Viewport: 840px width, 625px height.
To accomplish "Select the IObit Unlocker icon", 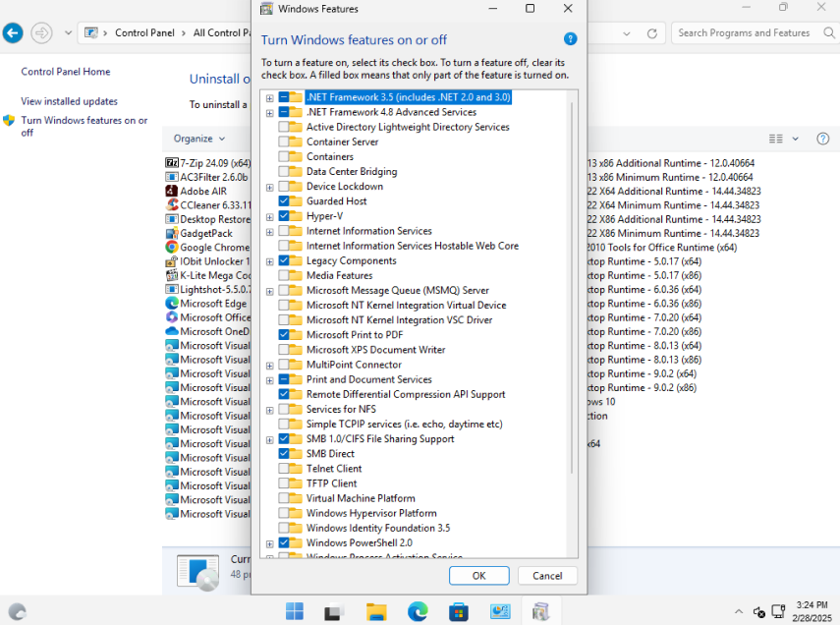I will pos(171,261).
